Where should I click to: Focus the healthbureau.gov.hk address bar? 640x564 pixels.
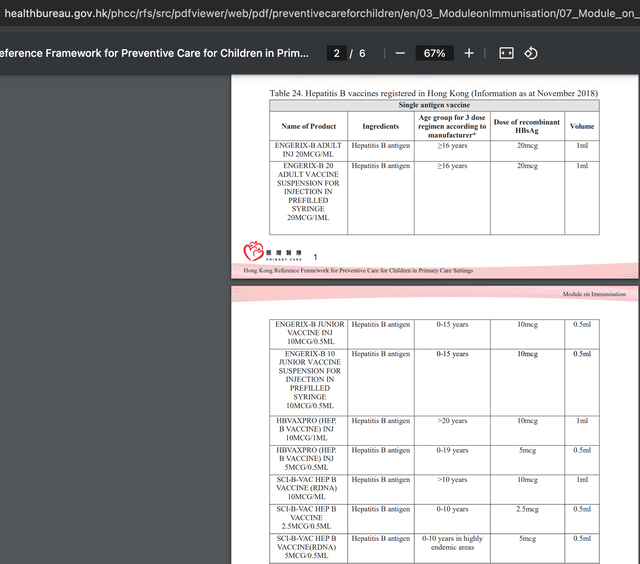pos(320,13)
